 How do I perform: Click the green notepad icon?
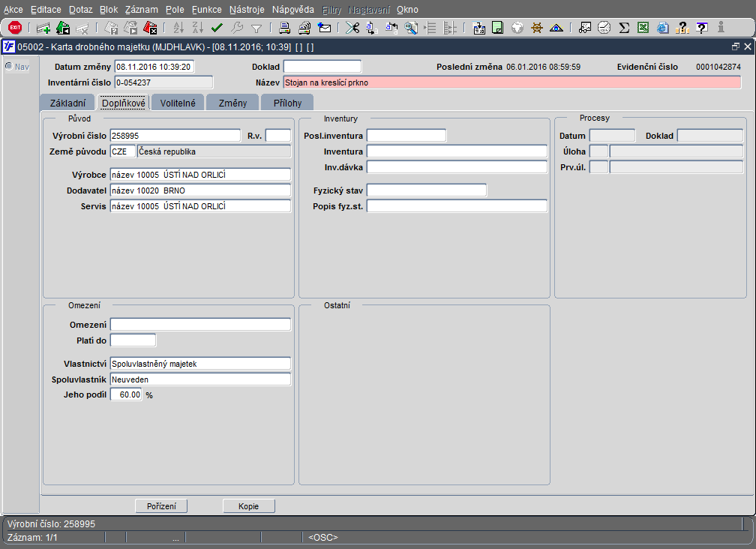pyautogui.click(x=497, y=28)
